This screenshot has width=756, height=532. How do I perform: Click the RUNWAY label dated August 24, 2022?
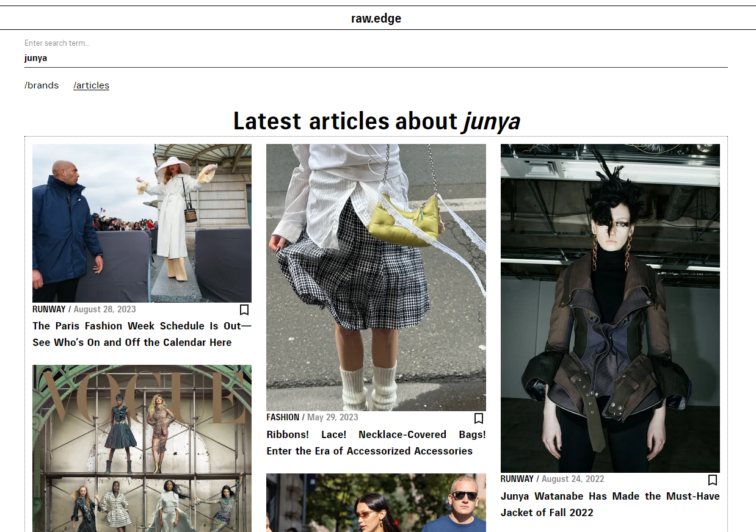(517, 480)
